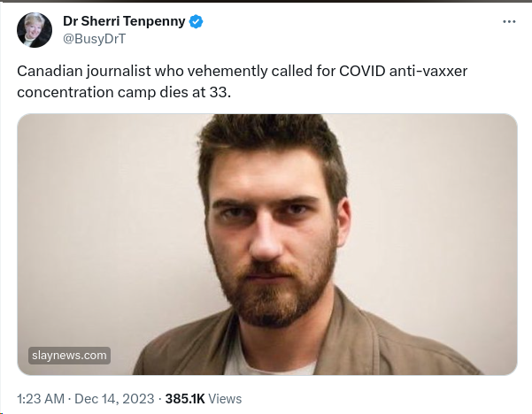Open the tweet's three-dot More menu
The image size is (532, 414).
tap(508, 21)
